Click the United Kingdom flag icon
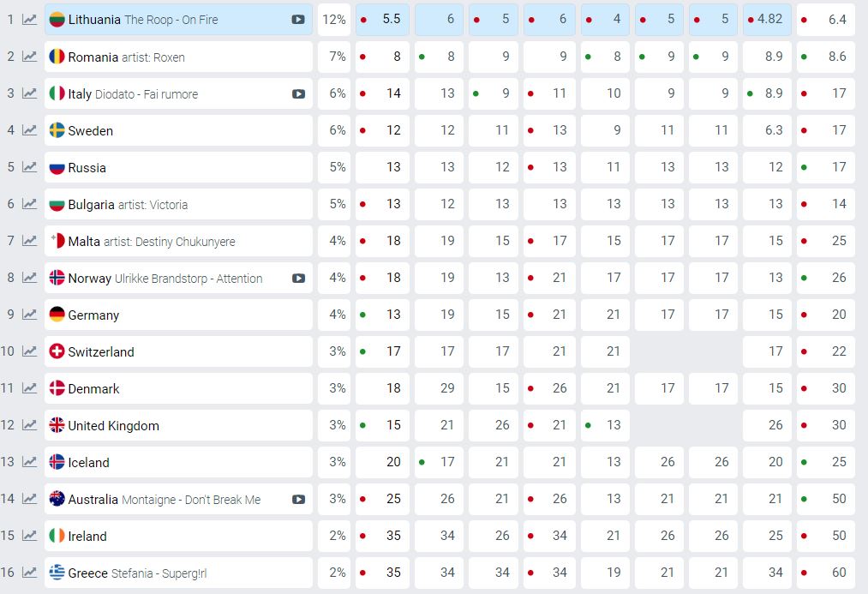The height and width of the screenshot is (594, 868). 57,425
